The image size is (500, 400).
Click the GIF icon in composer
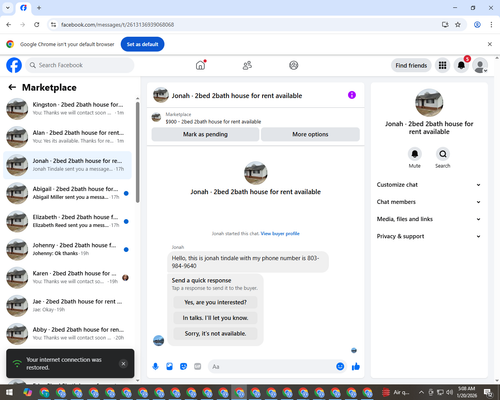[x=198, y=367]
